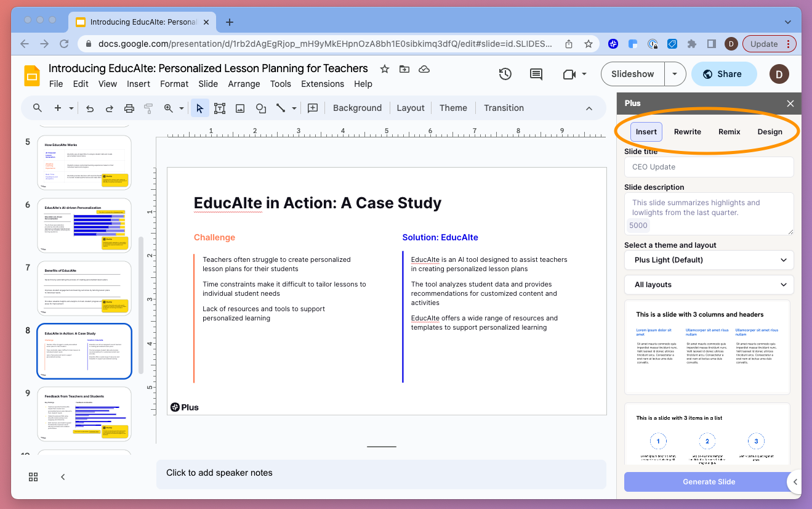Add a new slide with plus icon
The image size is (812, 509).
(x=58, y=108)
